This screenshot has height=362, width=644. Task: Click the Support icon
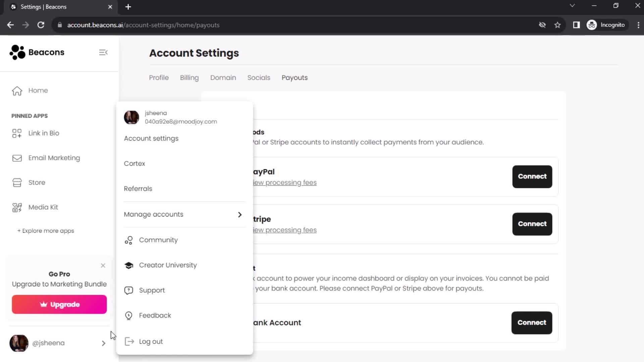tap(129, 290)
